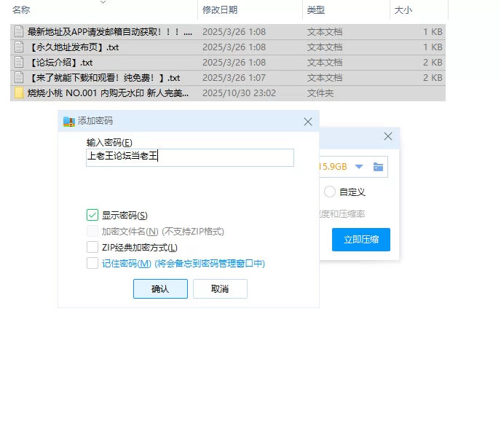
Task: Click the 取消 button
Action: pos(220,289)
